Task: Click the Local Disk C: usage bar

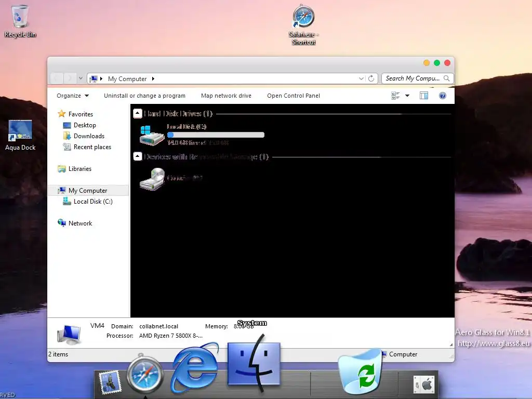Action: (216, 135)
